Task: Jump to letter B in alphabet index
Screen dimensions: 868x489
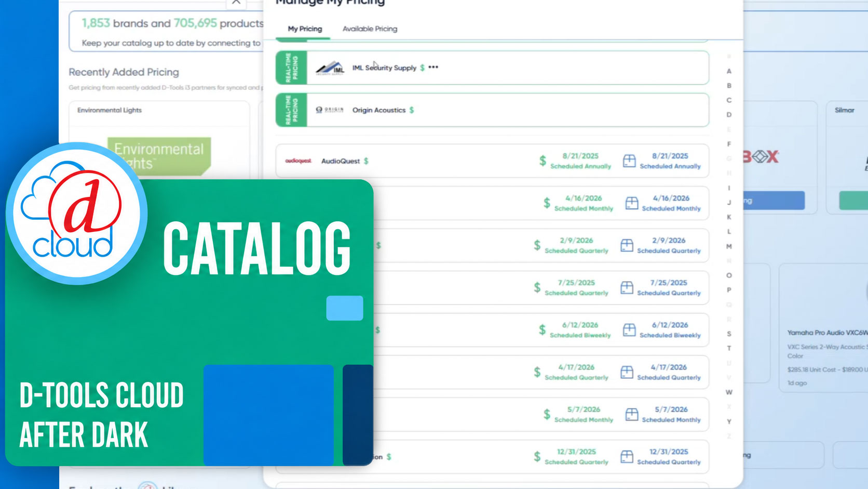Action: pos(729,86)
